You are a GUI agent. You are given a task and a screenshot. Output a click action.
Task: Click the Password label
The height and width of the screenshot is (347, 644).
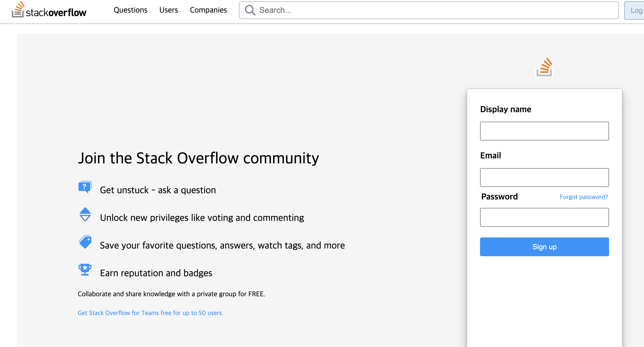tap(499, 197)
